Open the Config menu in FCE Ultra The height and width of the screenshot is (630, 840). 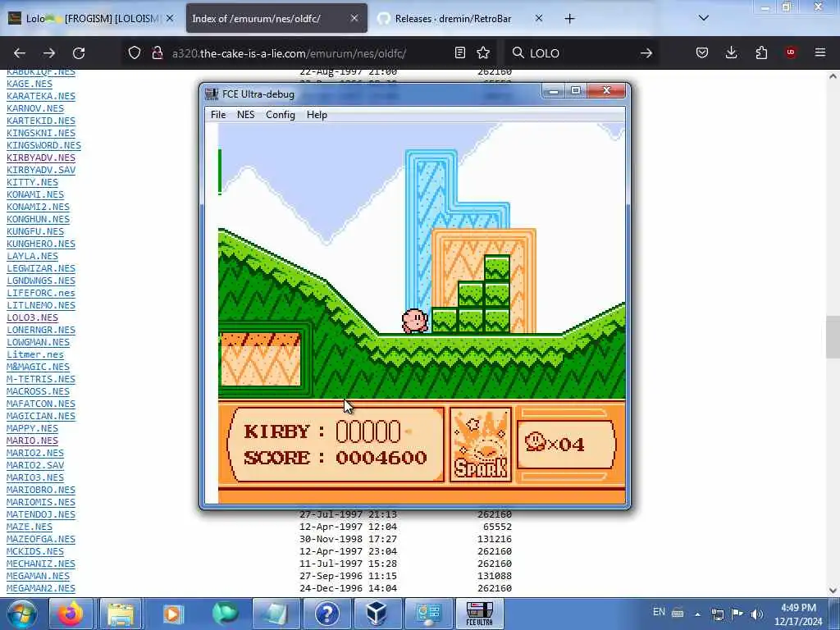click(x=281, y=115)
